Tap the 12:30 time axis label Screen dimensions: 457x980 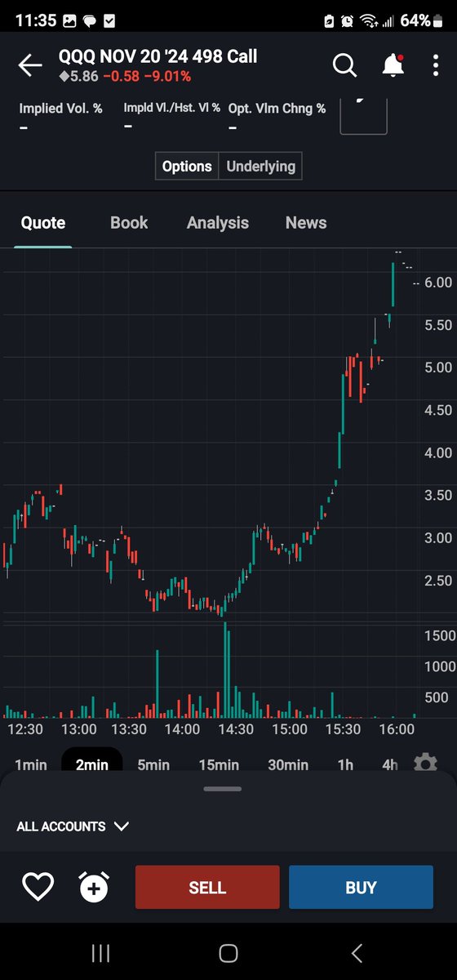tap(25, 729)
